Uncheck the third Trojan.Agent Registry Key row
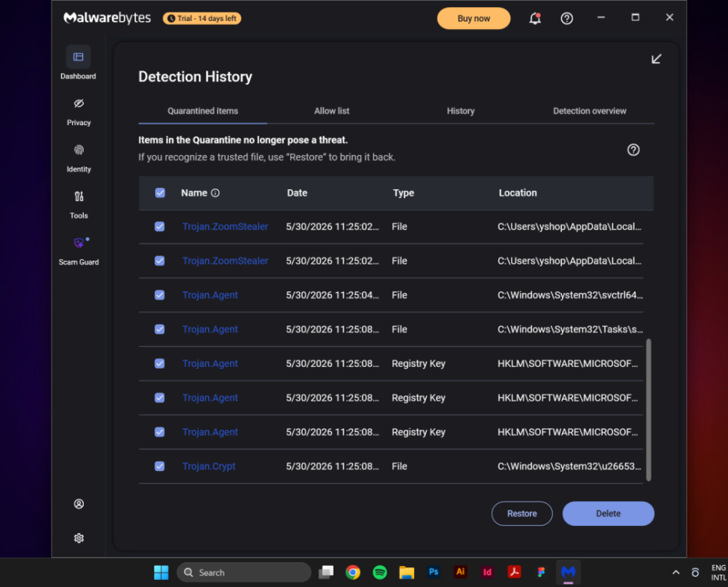Screen dimensions: 728x587 tap(160, 432)
